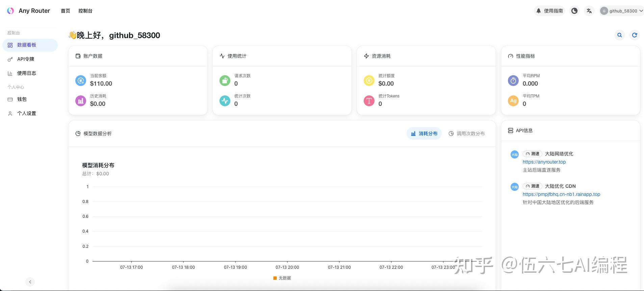Image resolution: width=644 pixels, height=291 pixels.
Task: Click the 无数据 chart legend entry
Action: coord(282,278)
